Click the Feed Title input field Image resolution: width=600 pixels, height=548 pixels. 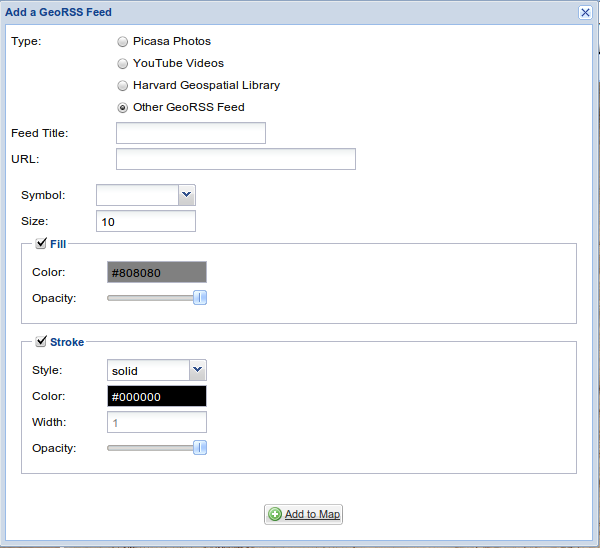tap(191, 133)
